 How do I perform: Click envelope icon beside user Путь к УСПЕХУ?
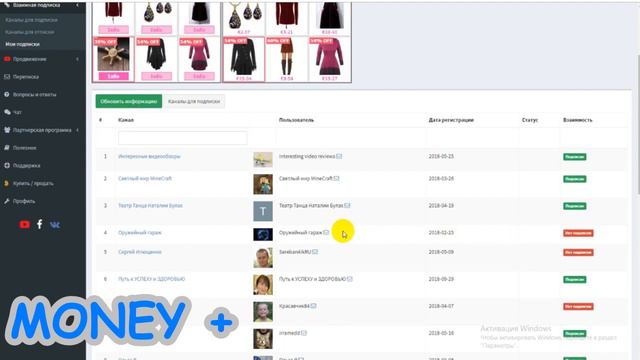350,279
